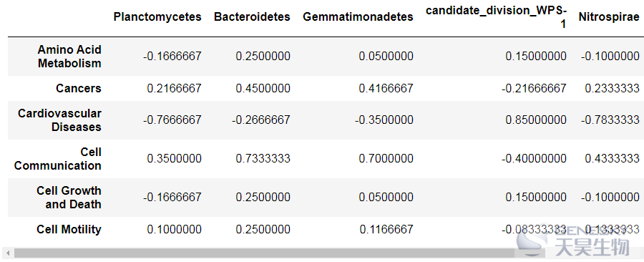Select the Nitrospirae column header
644x262 pixels.
click(x=609, y=17)
